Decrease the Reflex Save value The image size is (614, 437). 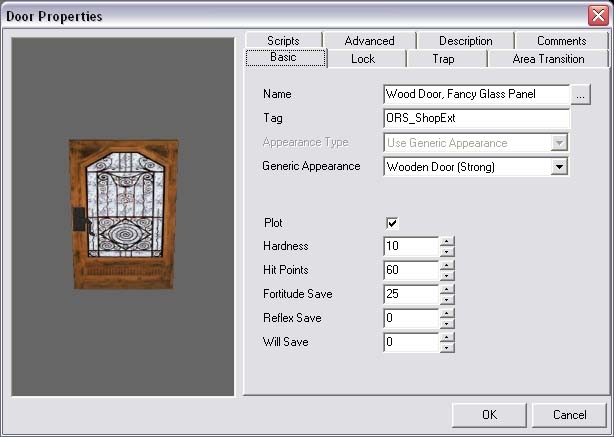point(446,323)
